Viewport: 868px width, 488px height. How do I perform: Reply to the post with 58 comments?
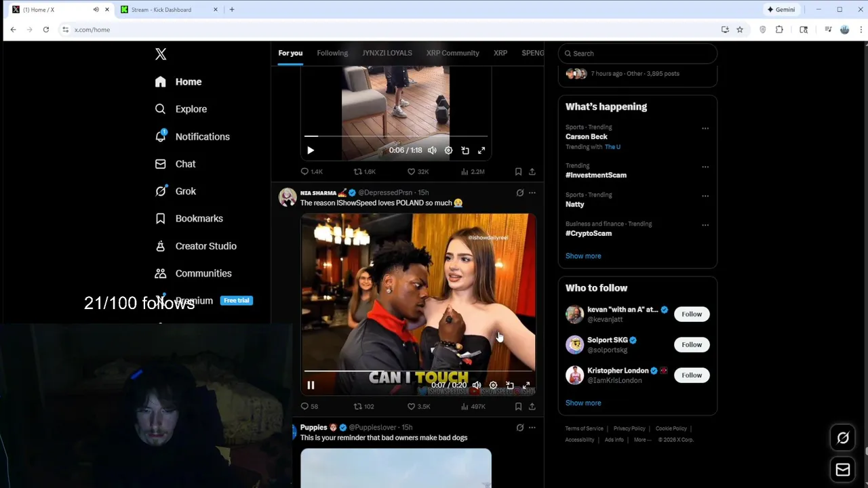[x=309, y=407]
